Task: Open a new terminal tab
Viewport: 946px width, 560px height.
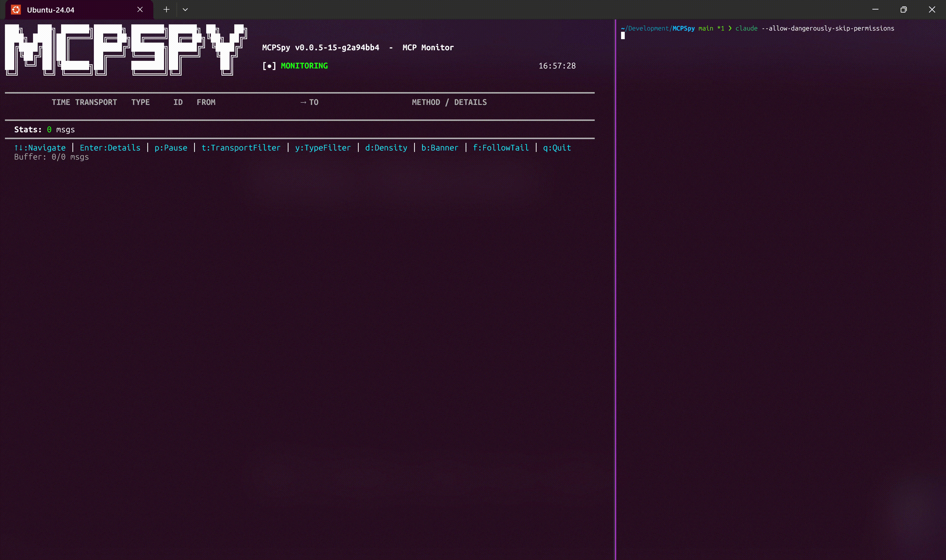Action: coord(167,9)
